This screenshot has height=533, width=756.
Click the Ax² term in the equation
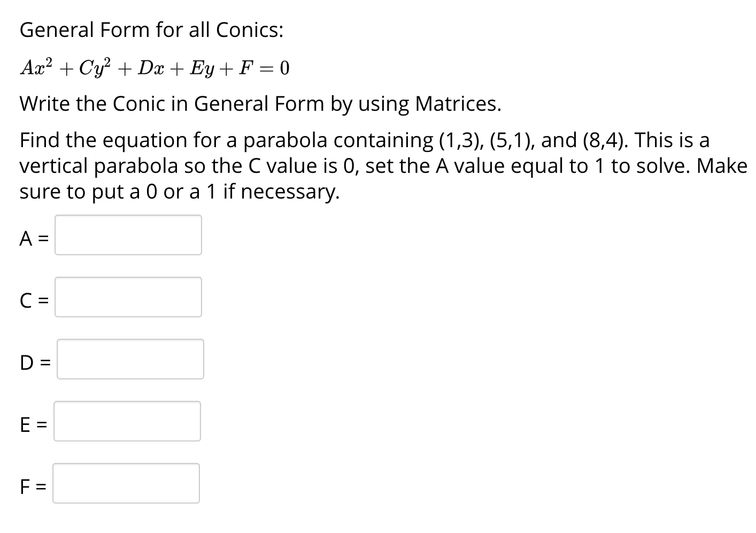point(37,67)
